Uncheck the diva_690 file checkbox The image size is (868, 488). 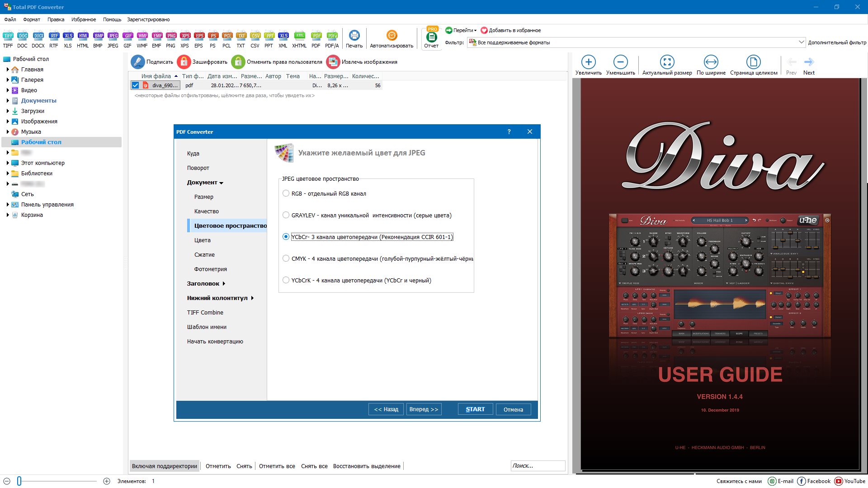[135, 85]
